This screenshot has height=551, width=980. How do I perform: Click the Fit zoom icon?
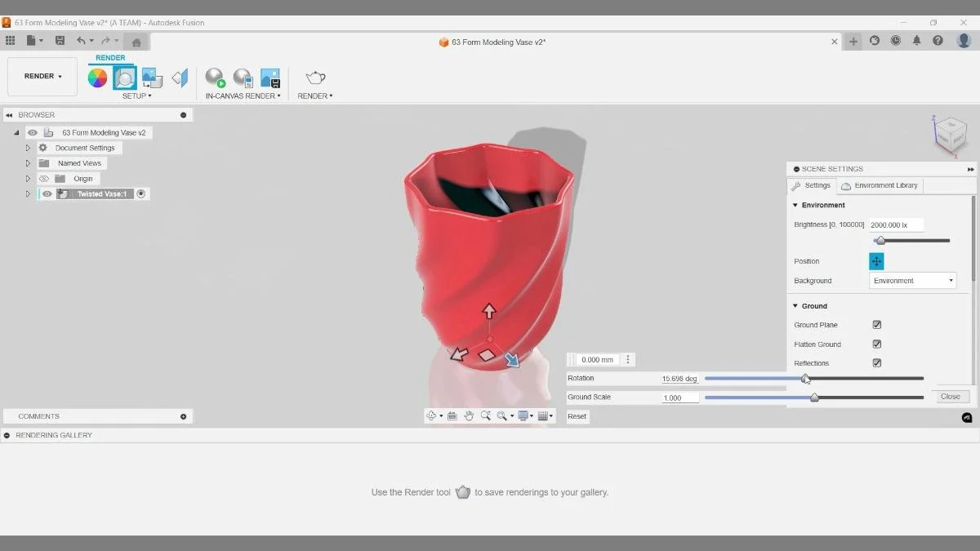click(x=487, y=415)
